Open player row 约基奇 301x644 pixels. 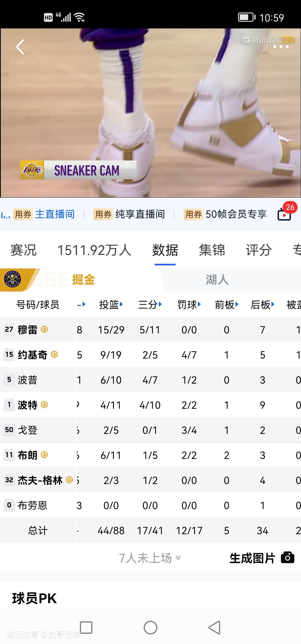tap(32, 355)
